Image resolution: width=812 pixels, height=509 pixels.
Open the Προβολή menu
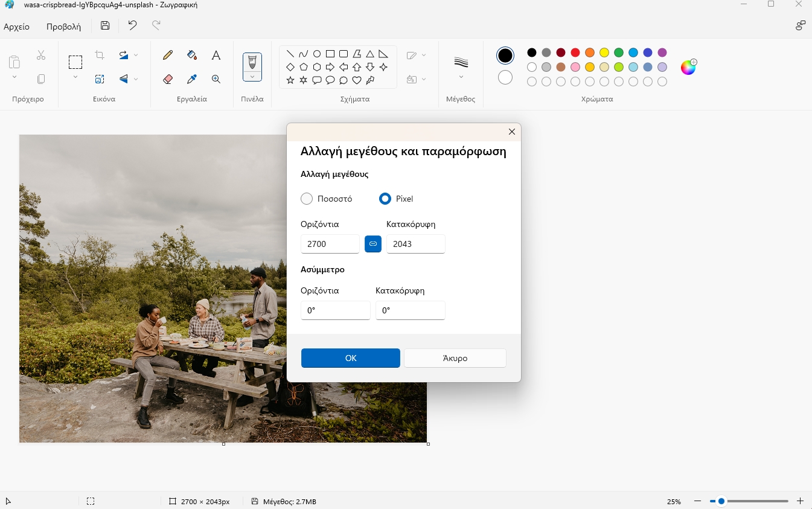pos(63,27)
